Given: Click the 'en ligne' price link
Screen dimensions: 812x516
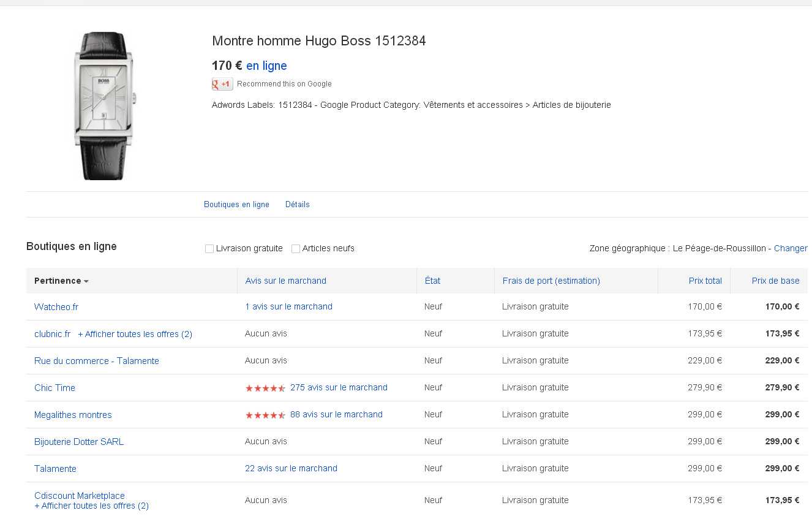Looking at the screenshot, I should click(x=266, y=66).
